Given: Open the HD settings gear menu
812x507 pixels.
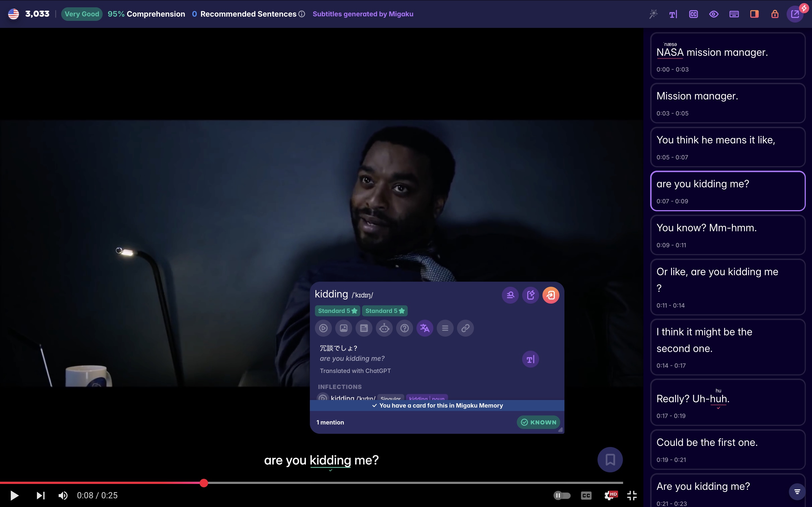Looking at the screenshot, I should [x=610, y=495].
